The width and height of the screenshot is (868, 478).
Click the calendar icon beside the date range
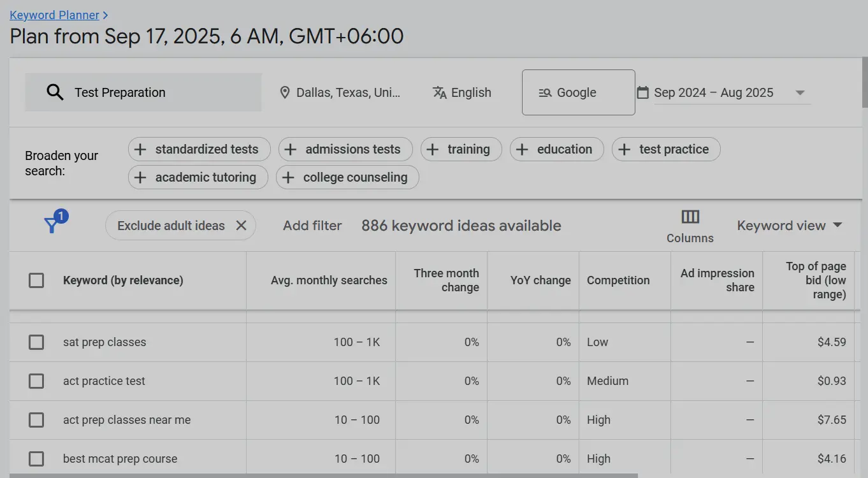click(644, 92)
